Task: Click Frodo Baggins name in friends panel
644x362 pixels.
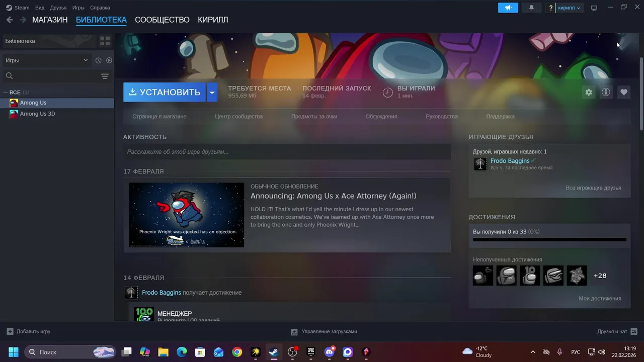Action: [510, 161]
